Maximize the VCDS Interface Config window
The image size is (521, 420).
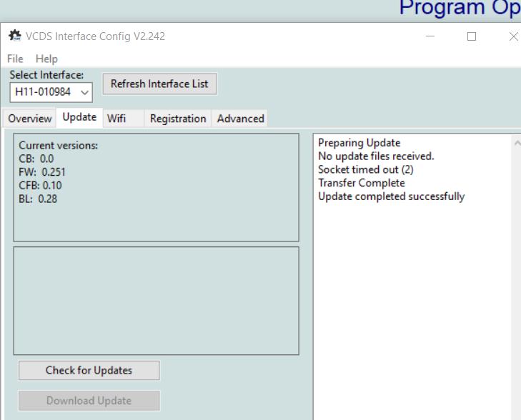coord(472,36)
